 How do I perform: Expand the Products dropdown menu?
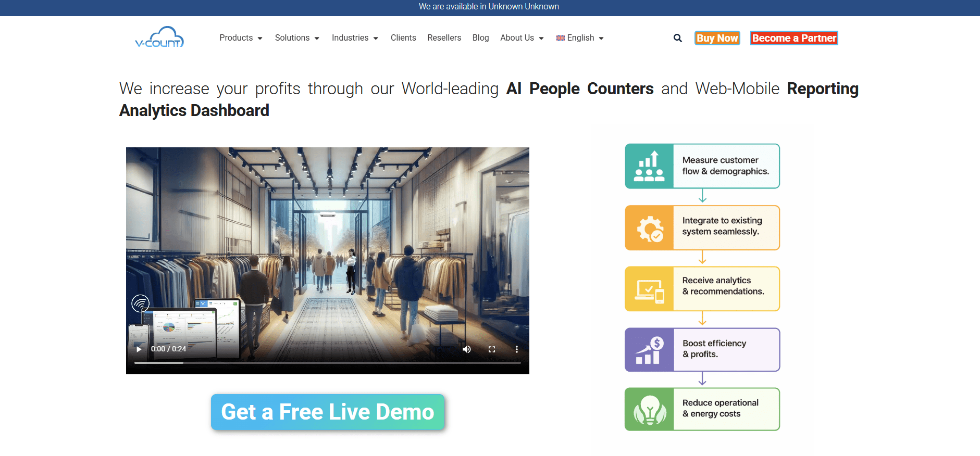tap(241, 38)
